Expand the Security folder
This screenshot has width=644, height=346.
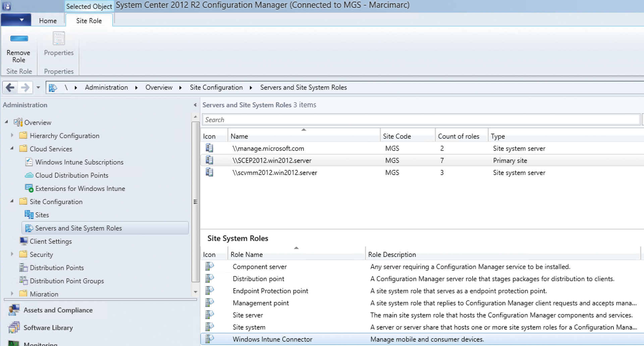tap(12, 254)
